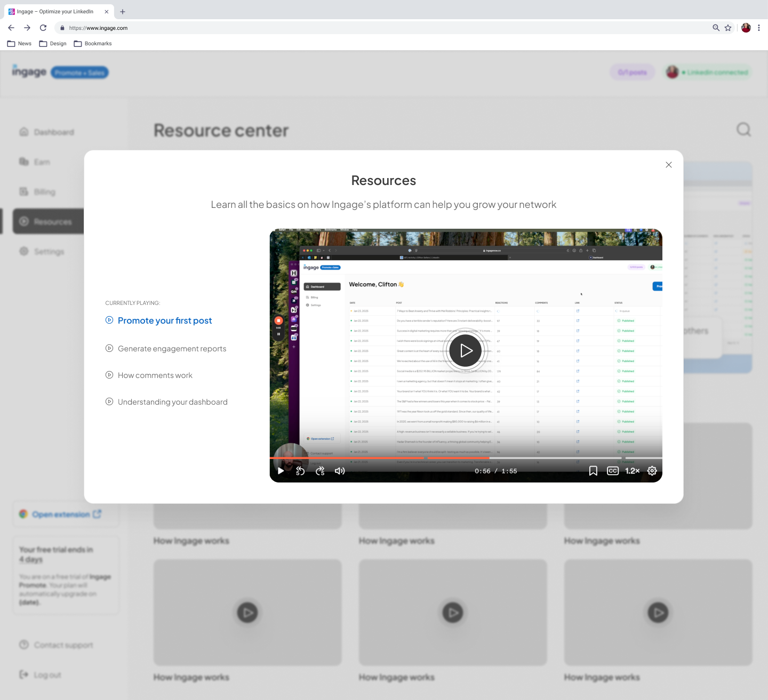Image resolution: width=768 pixels, height=700 pixels.
Task: Open the News bookmarks folder
Action: click(19, 44)
